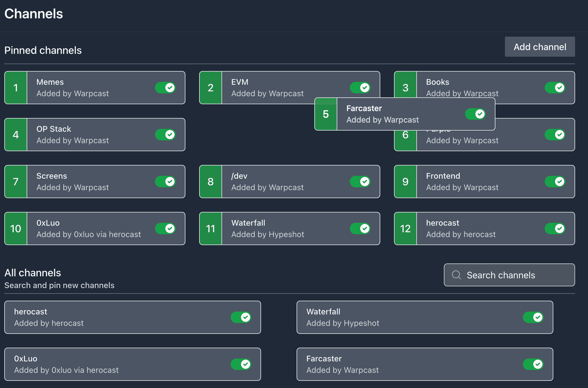Toggle the channel 6 switch
Image resolution: width=588 pixels, height=388 pixels.
[555, 135]
